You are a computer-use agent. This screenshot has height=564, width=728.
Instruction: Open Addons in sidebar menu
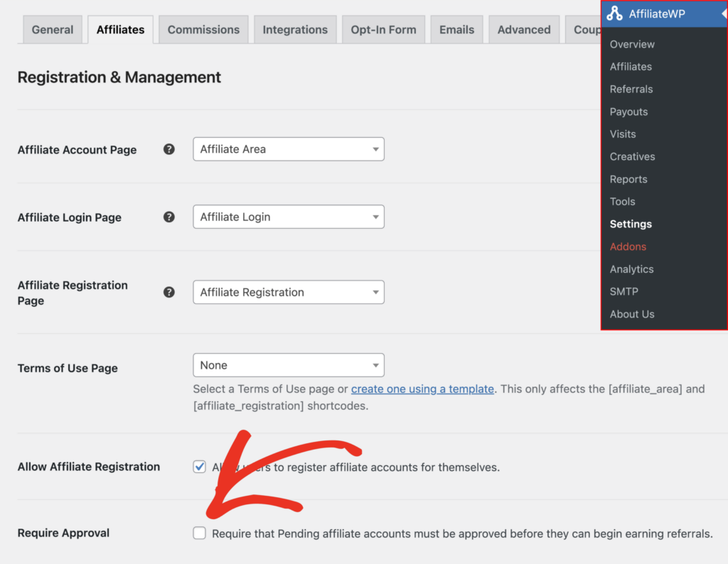(x=628, y=246)
